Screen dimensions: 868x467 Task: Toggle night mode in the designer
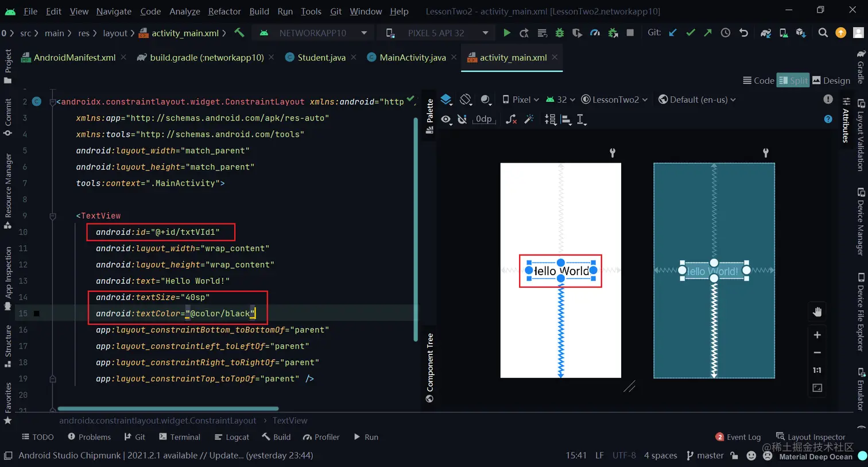[x=486, y=100]
